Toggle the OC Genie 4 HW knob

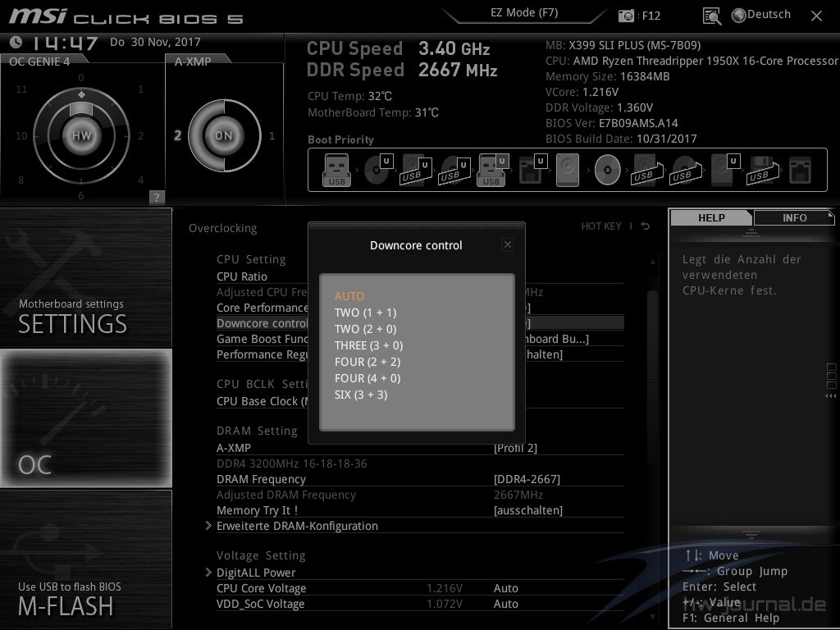click(x=81, y=135)
